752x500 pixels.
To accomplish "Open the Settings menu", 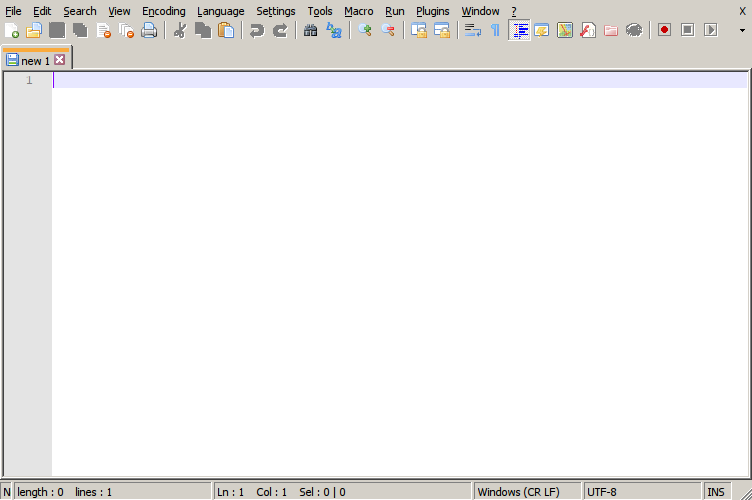I will click(276, 11).
